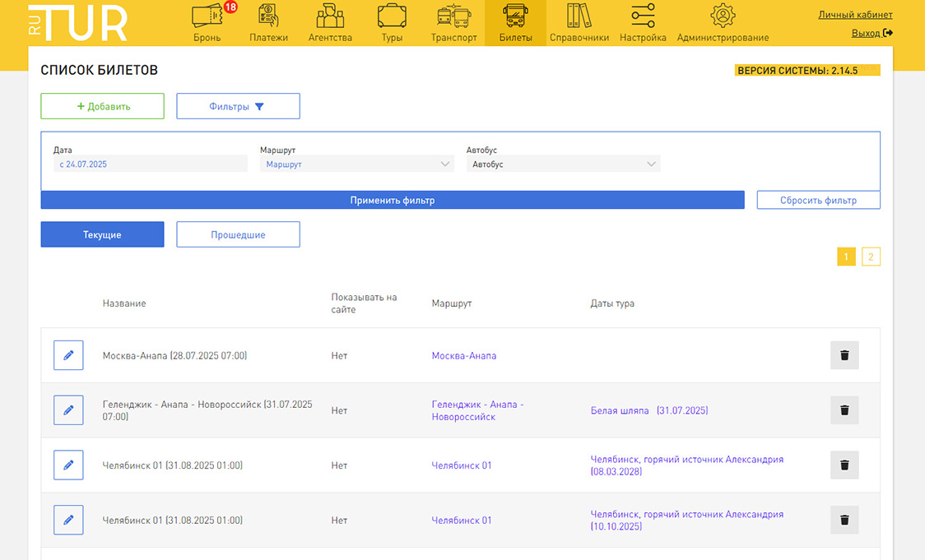Go to page 2

coord(871,257)
